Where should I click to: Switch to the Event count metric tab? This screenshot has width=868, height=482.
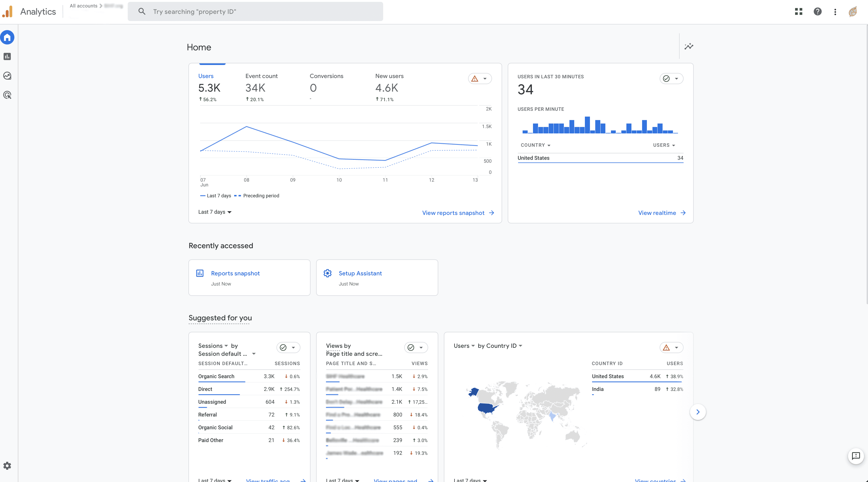click(x=262, y=76)
